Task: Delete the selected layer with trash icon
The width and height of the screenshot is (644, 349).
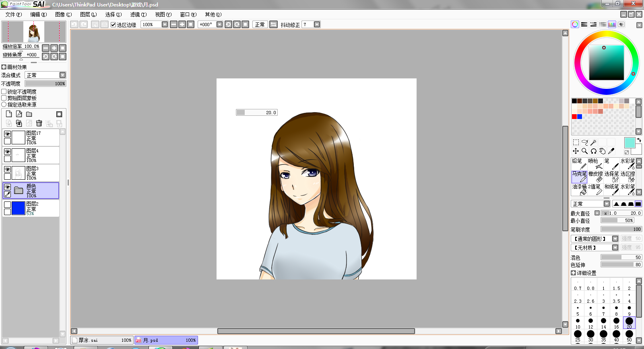Action: click(39, 123)
